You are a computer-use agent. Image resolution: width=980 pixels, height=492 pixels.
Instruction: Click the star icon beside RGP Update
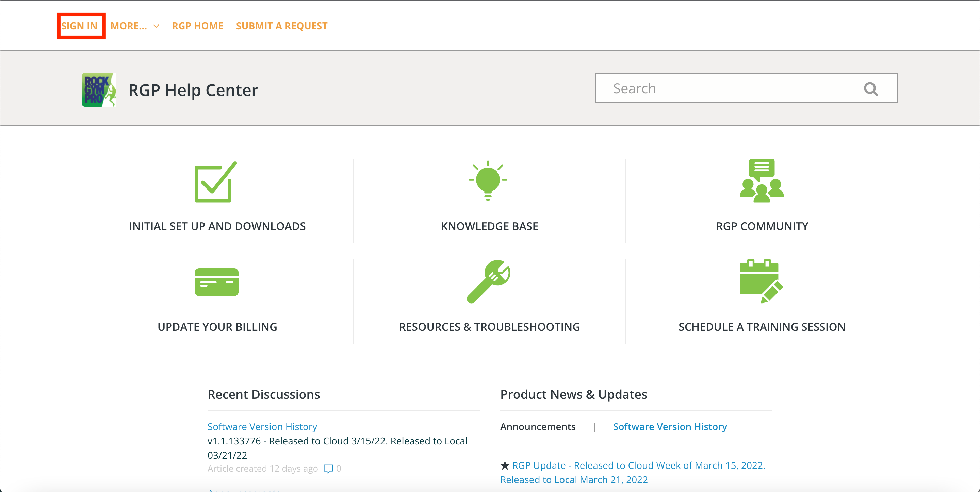pos(504,465)
